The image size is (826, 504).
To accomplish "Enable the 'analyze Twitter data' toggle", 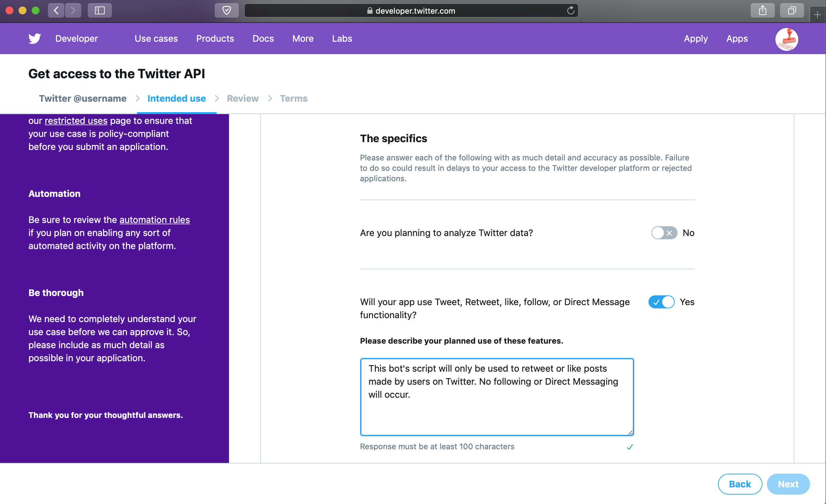I will tap(663, 233).
